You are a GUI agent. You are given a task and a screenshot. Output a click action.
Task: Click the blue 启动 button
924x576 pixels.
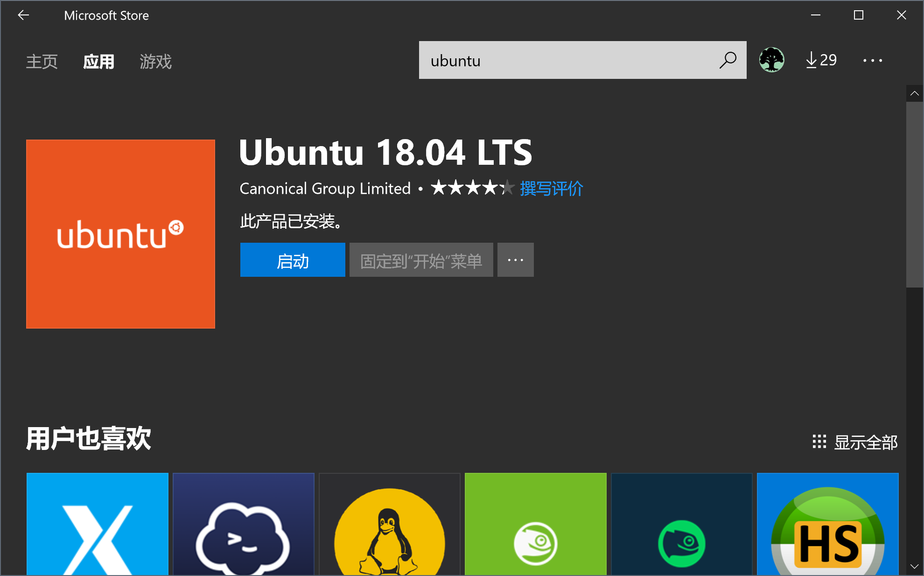point(293,260)
